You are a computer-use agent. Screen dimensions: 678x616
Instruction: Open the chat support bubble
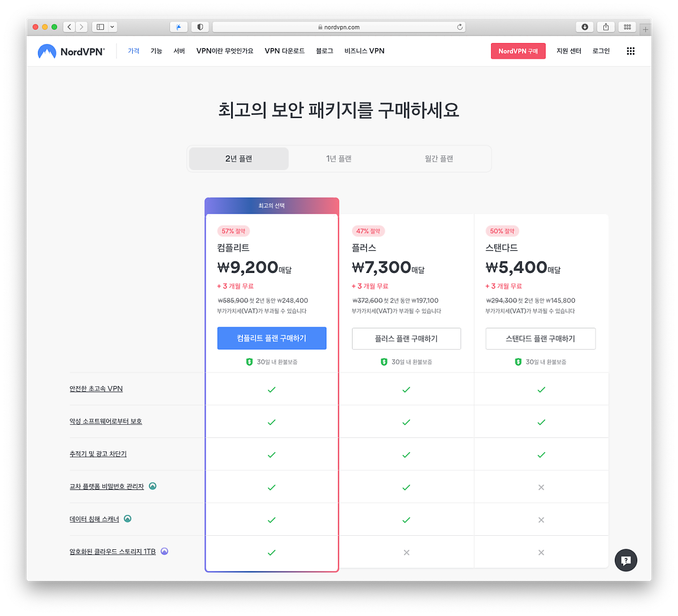[626, 560]
